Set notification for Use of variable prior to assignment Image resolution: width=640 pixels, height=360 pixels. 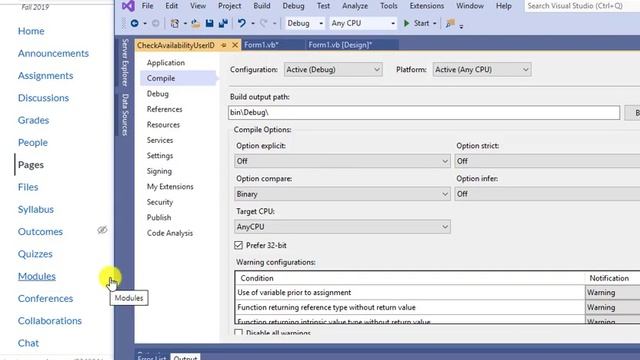pos(612,293)
